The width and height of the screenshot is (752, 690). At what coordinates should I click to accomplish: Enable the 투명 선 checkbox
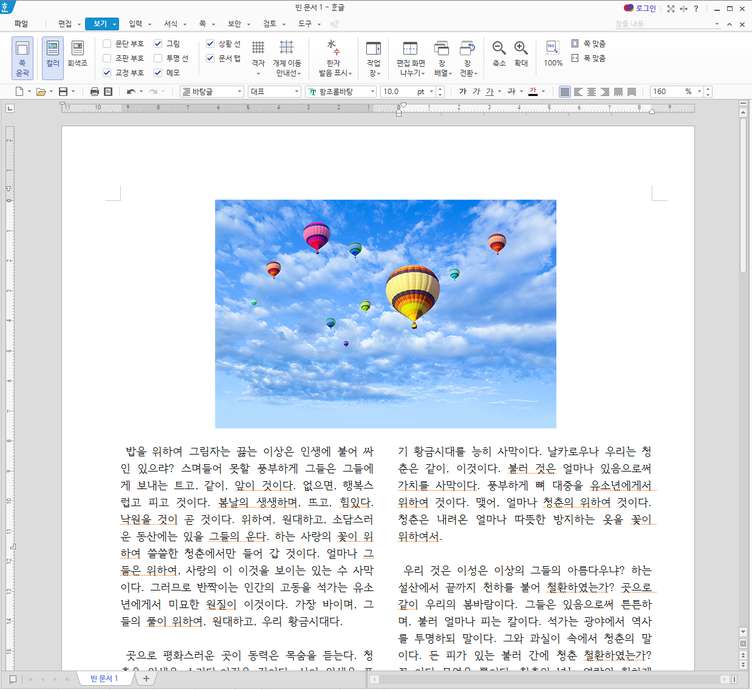(158, 58)
